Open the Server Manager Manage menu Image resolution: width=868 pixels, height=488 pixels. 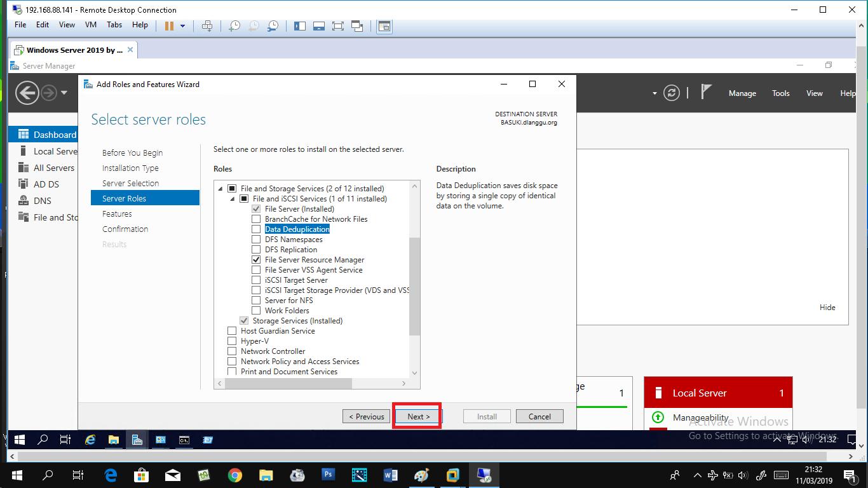click(742, 93)
